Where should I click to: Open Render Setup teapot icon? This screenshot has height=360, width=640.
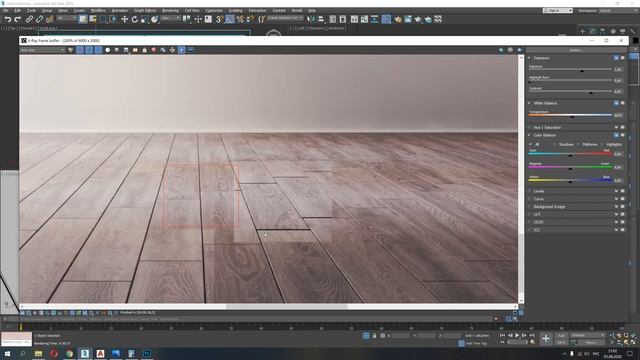pyautogui.click(x=398, y=19)
